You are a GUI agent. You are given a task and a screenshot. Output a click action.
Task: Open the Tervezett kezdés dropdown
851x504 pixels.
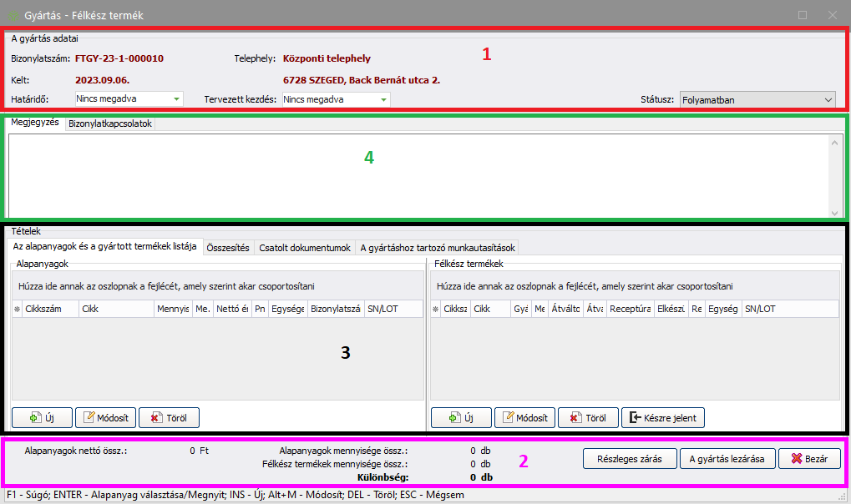(383, 99)
